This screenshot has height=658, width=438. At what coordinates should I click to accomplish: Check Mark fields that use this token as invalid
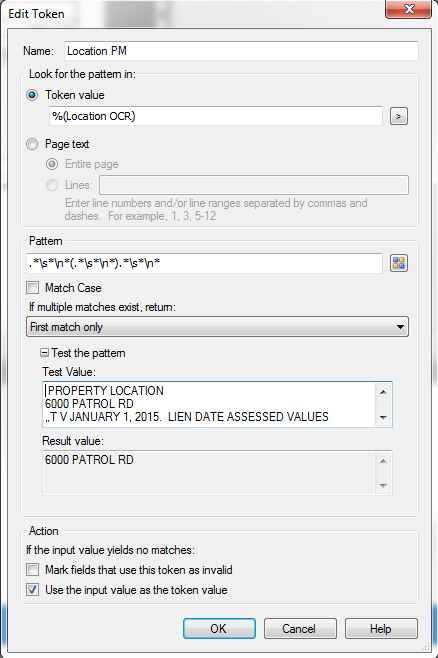[32, 570]
